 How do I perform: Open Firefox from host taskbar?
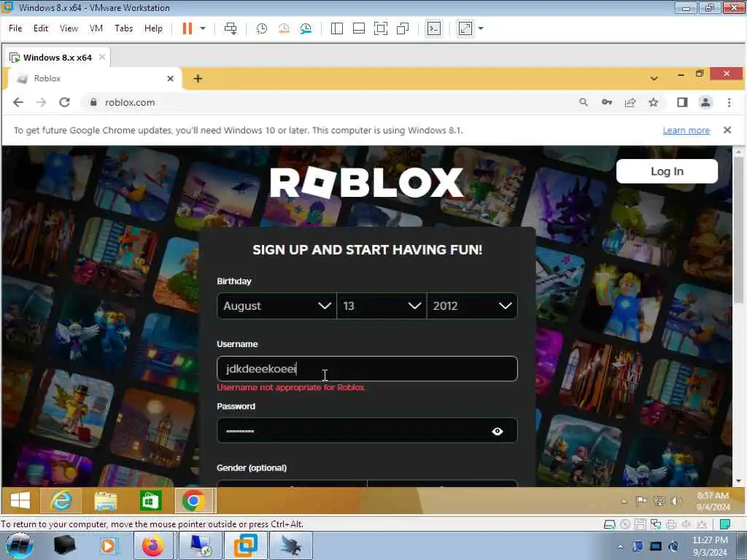(x=153, y=546)
